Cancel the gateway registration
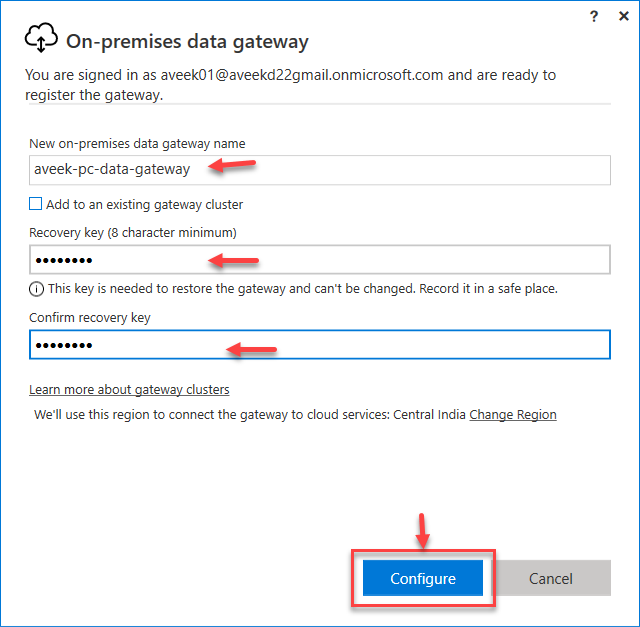 tap(550, 578)
